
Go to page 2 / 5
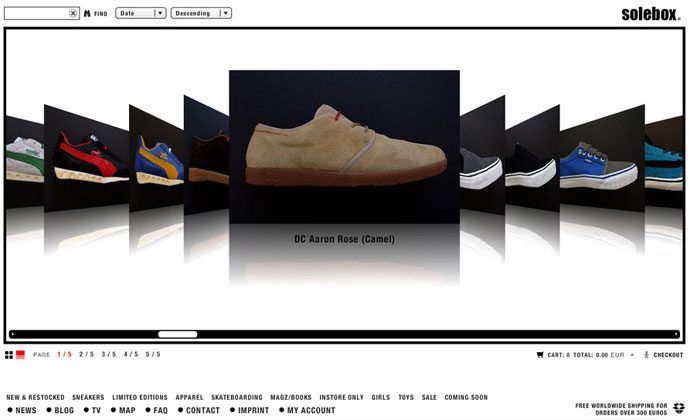point(87,354)
